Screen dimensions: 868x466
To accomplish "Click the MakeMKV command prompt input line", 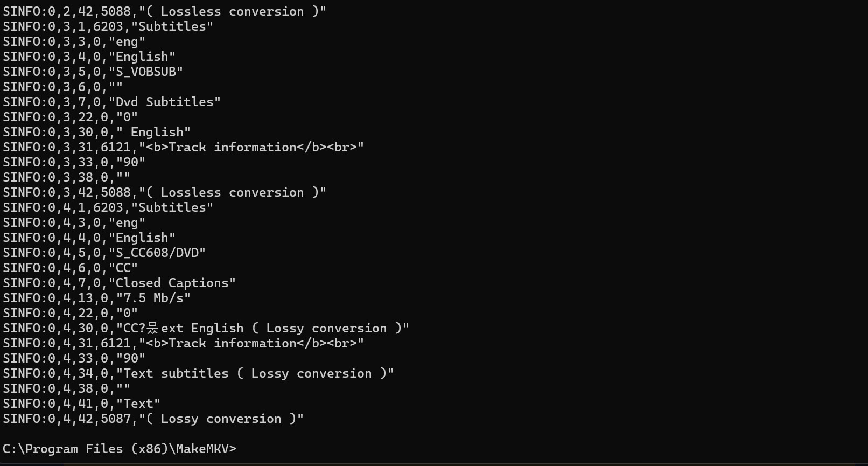I will pos(120,449).
